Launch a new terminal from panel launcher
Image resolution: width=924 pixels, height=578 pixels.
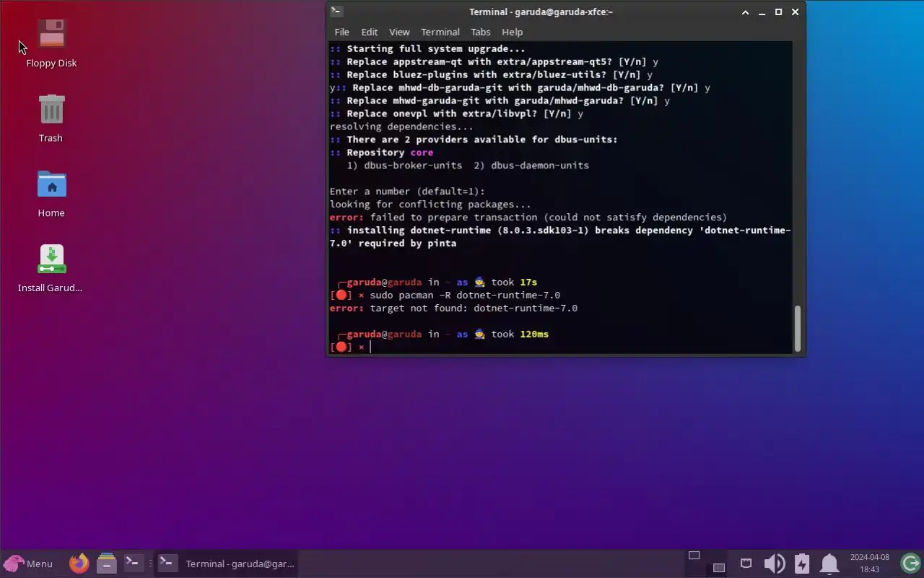[133, 562]
